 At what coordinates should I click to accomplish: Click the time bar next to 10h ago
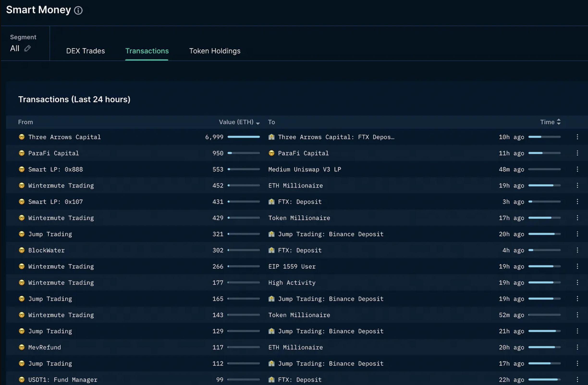pos(545,137)
